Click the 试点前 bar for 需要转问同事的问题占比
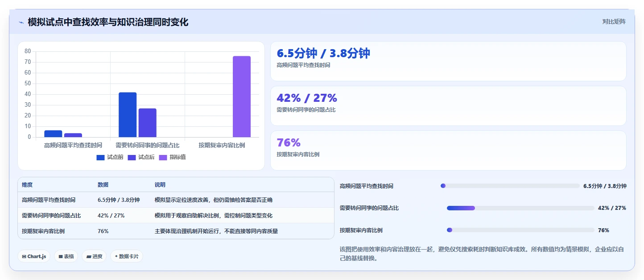 point(128,115)
